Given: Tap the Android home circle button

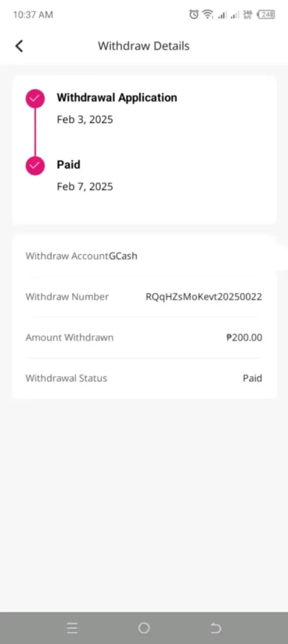Looking at the screenshot, I should point(144,628).
